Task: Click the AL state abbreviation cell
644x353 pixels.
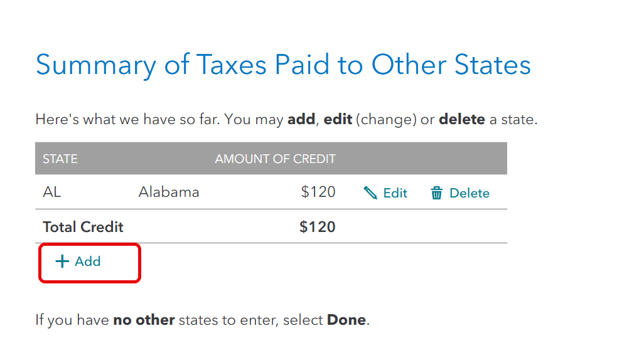Action: [51, 192]
